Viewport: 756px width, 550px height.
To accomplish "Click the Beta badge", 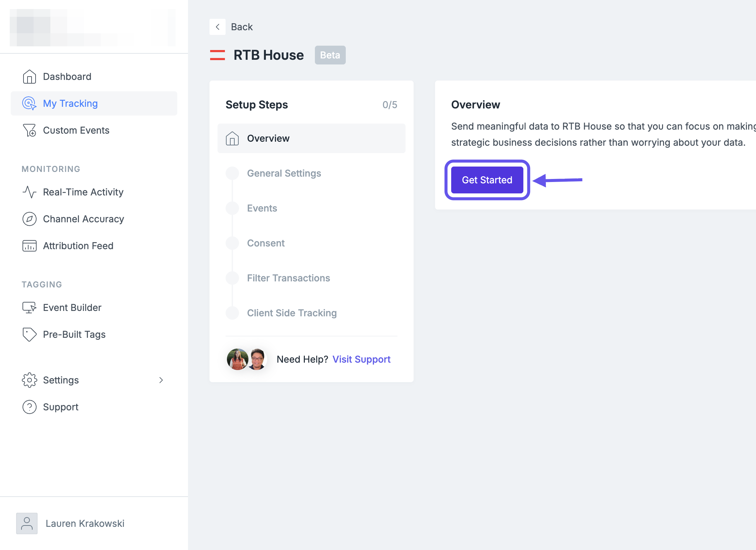I will pos(330,55).
